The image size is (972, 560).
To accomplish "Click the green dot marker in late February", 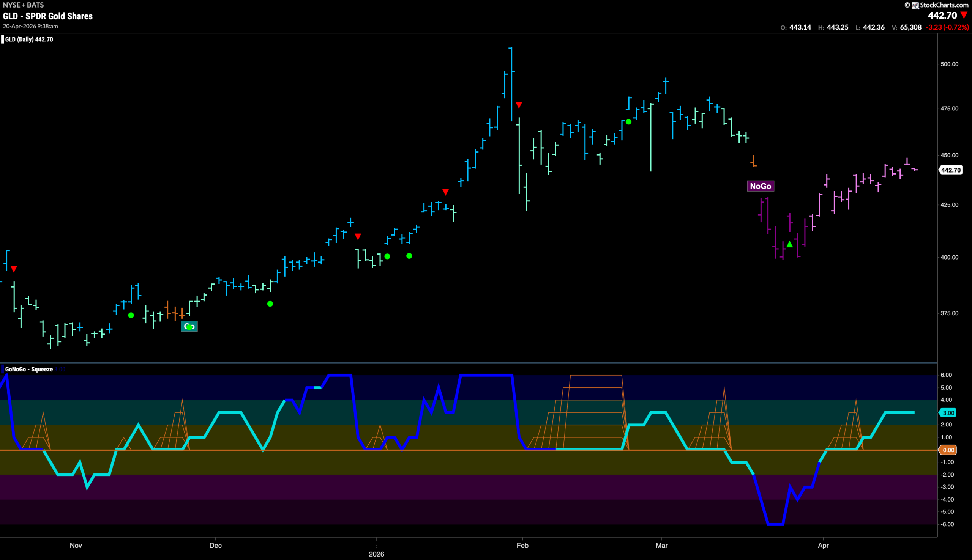I will (628, 122).
